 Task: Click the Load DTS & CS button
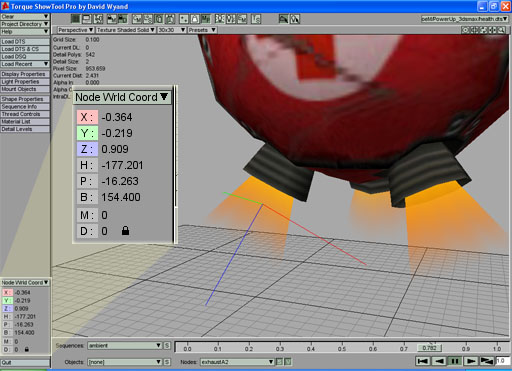pyautogui.click(x=25, y=49)
